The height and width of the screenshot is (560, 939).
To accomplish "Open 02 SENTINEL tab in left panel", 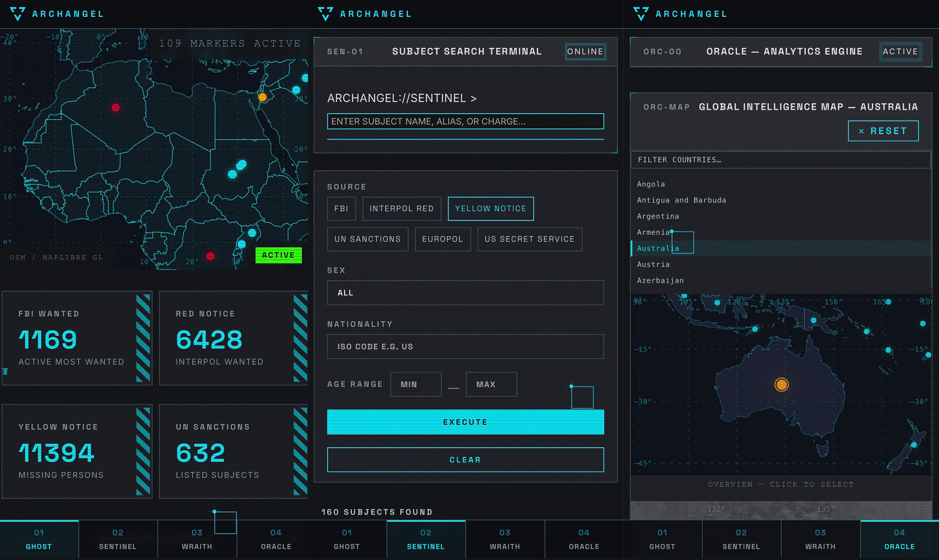I will point(118,540).
